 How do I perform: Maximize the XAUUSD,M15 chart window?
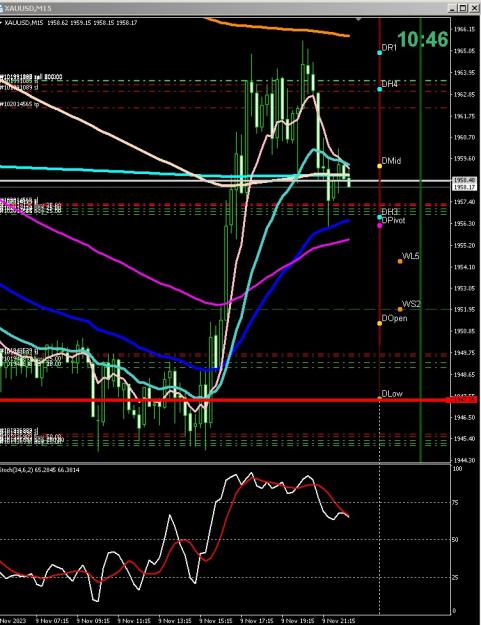pos(463,8)
